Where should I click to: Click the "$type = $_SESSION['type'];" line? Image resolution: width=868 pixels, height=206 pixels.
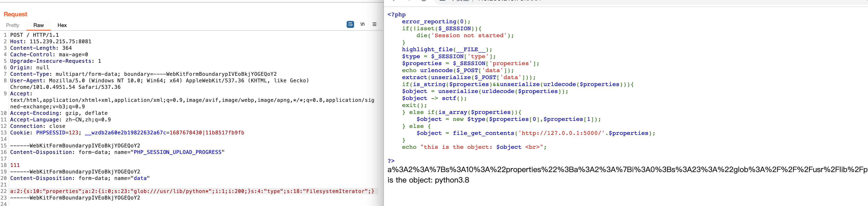tap(448, 57)
